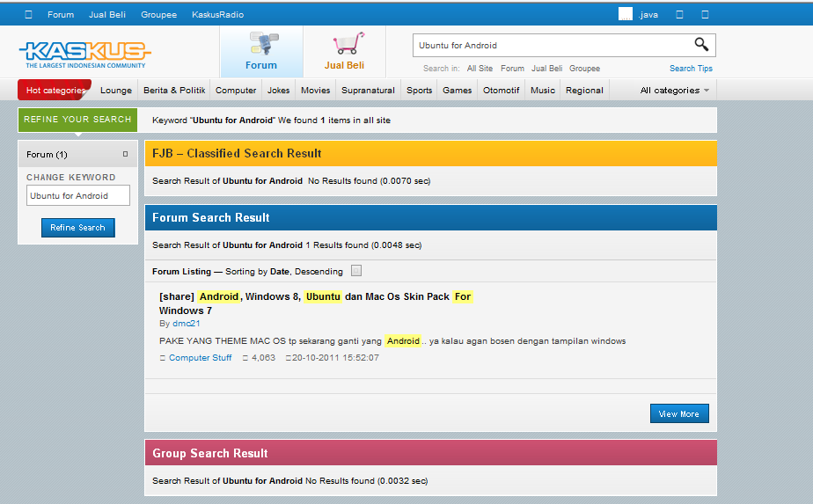Open the Computer Stuff forum link
The height and width of the screenshot is (504, 813).
coord(200,358)
